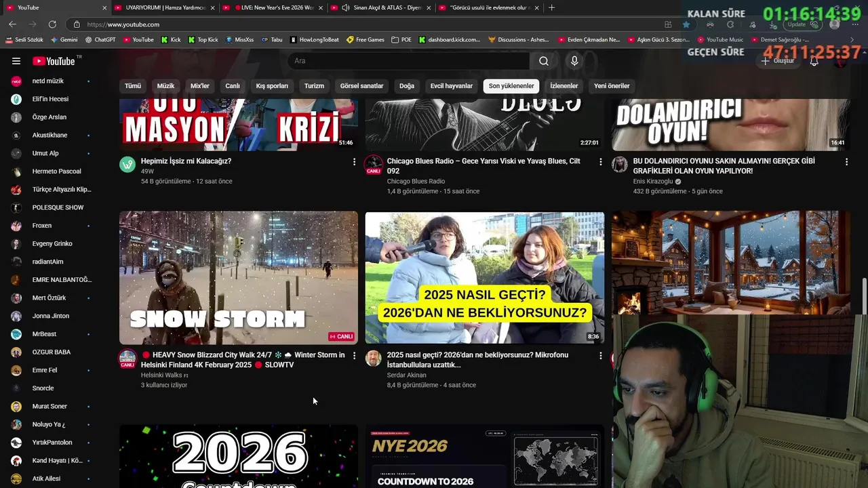This screenshot has width=868, height=488.
Task: Click the search magnifier button
Action: [543, 61]
